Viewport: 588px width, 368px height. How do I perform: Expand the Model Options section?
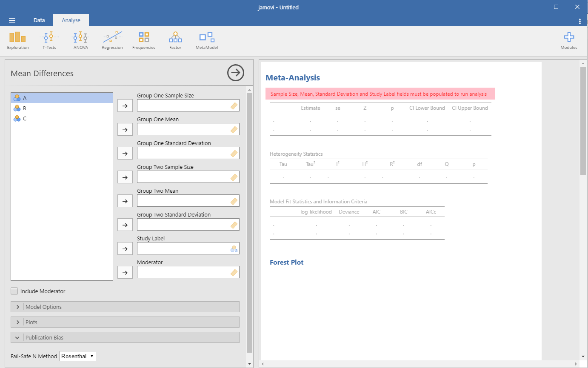[125, 307]
